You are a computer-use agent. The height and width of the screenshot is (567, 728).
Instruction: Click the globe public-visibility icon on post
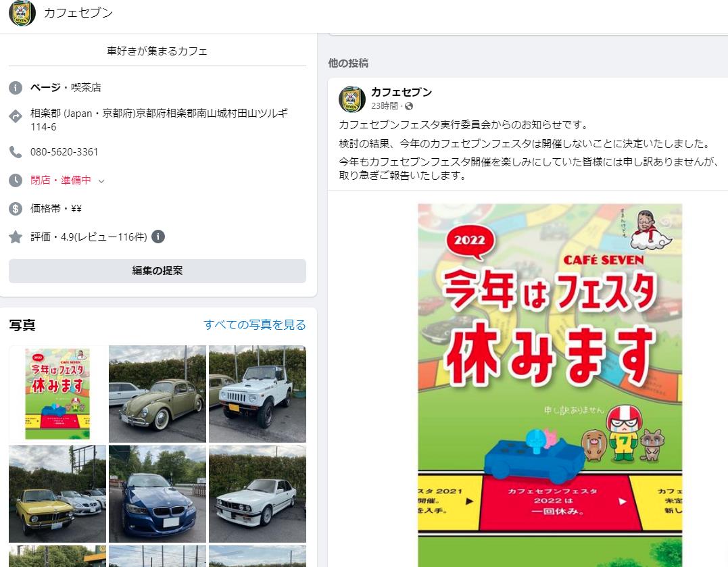coord(409,106)
